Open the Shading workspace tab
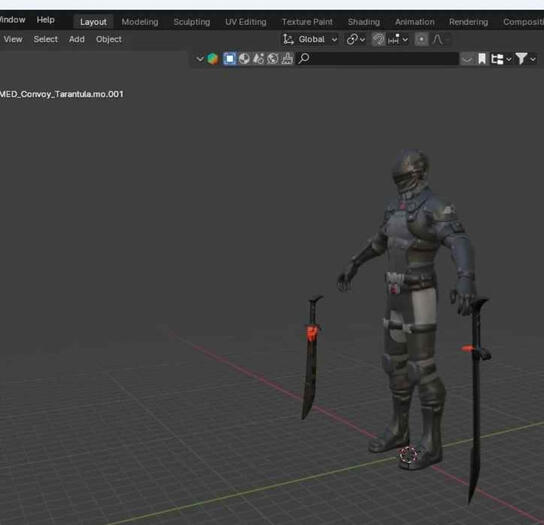The width and height of the screenshot is (544, 525). (x=364, y=22)
